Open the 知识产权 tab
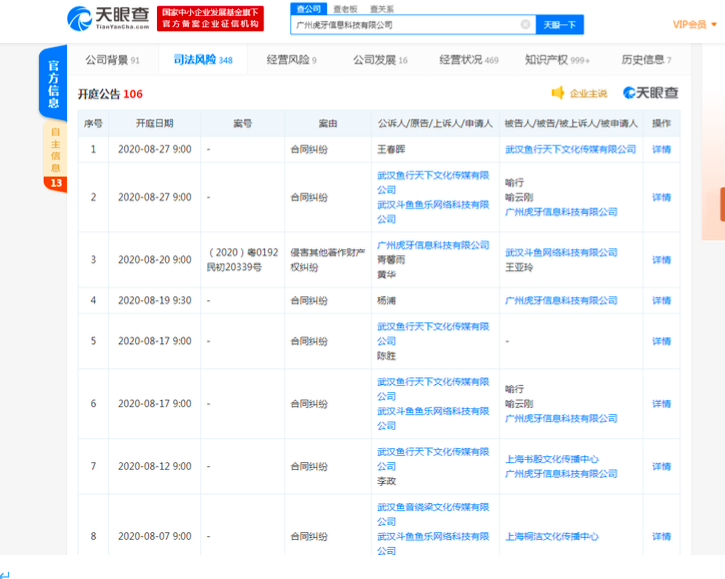725x579 pixels. 557,60
